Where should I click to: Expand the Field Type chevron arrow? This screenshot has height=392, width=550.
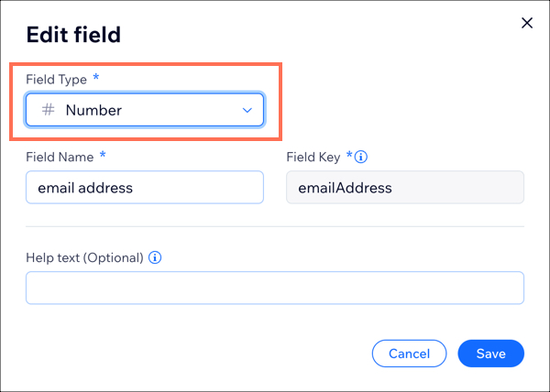coord(247,110)
